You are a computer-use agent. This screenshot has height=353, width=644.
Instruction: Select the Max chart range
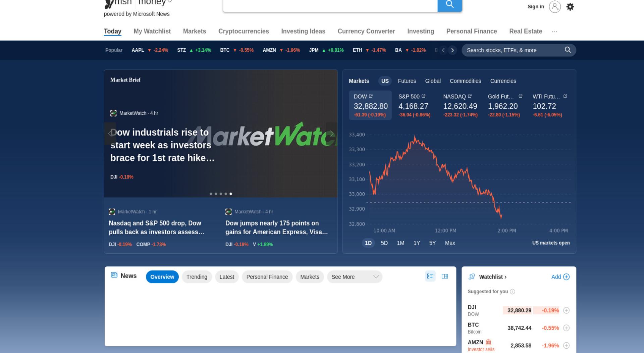tap(450, 243)
